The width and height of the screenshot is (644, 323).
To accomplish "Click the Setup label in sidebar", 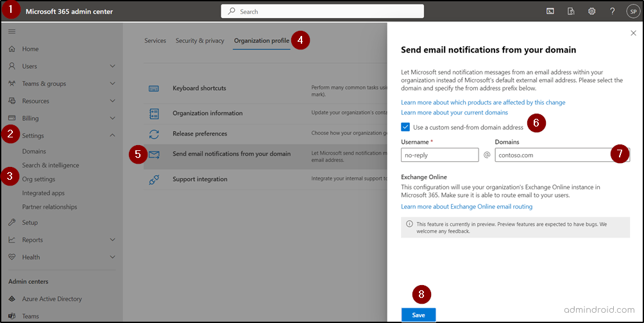I will 30,222.
